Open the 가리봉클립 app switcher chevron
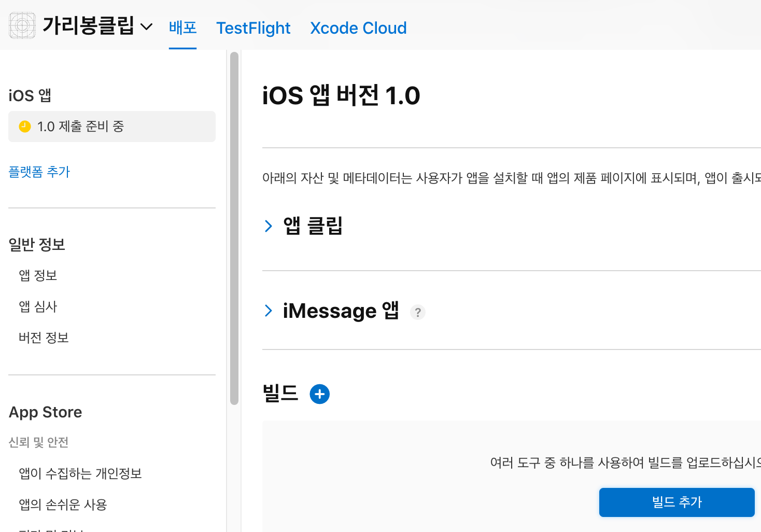Screen dimensions: 761x532 [147, 26]
